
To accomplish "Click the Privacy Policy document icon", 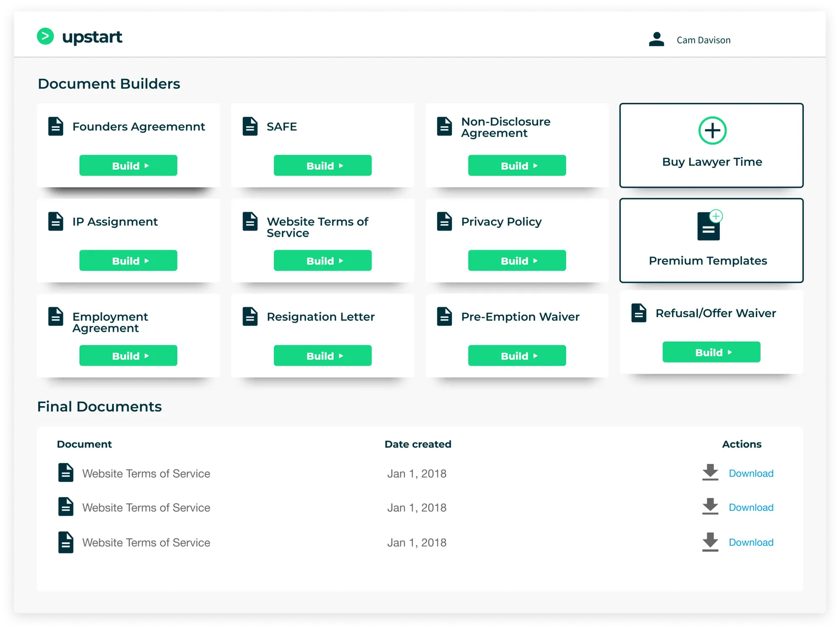I will coord(444,221).
